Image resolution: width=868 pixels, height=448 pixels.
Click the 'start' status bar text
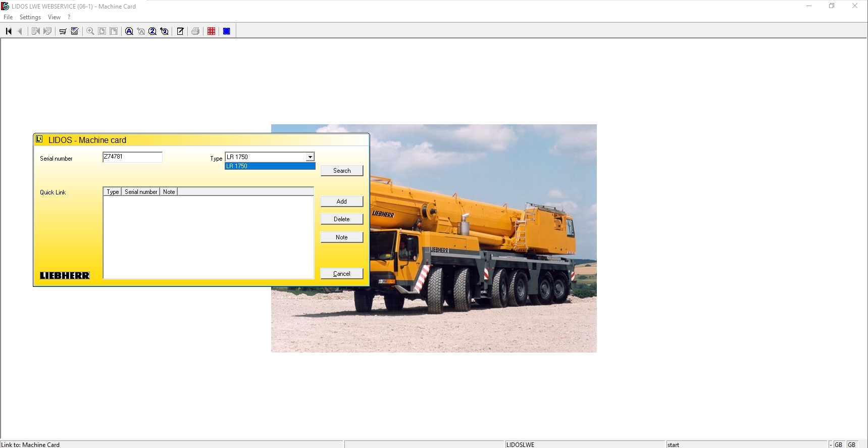coord(673,445)
